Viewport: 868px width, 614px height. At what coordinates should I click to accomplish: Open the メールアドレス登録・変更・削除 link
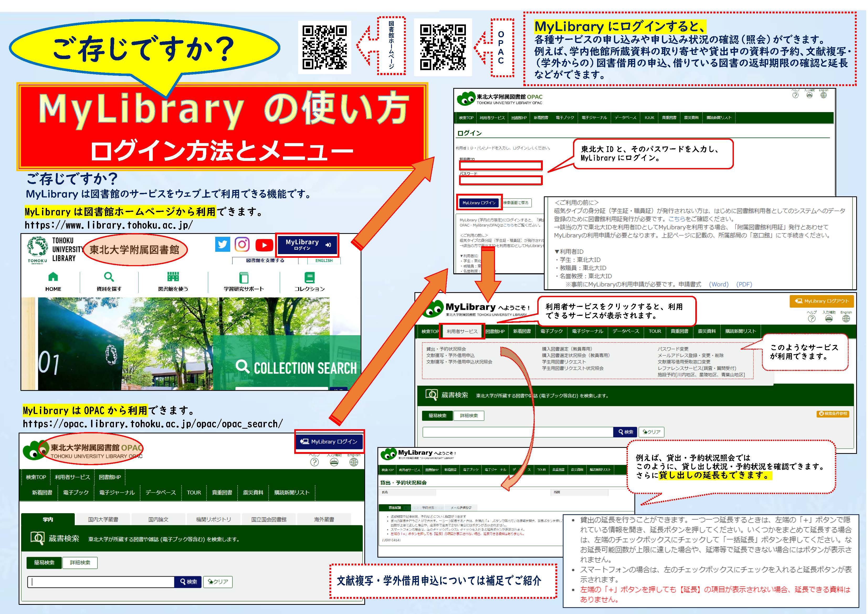(691, 355)
